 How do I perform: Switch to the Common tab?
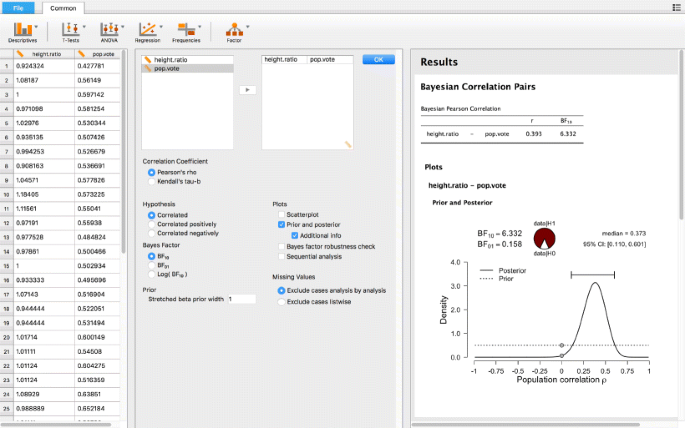pos(64,7)
